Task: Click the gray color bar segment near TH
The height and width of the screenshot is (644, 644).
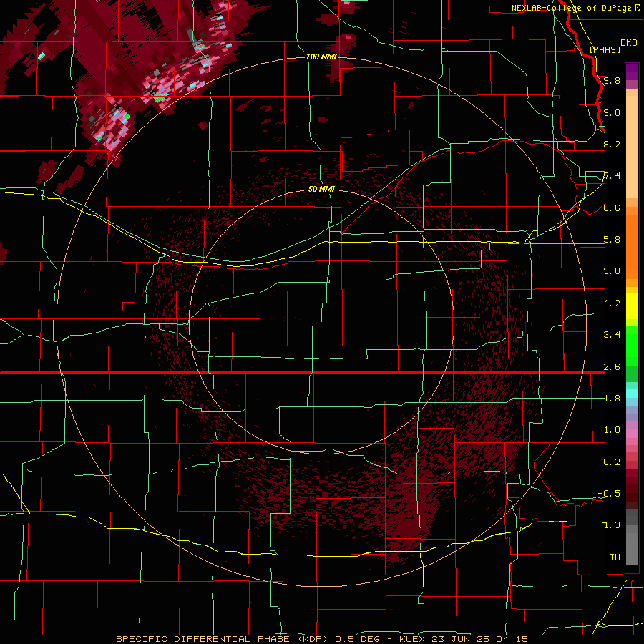Action: tap(632, 548)
